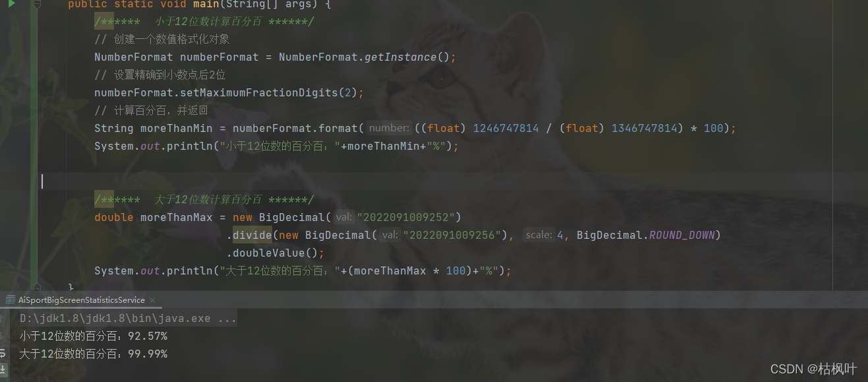This screenshot has height=382, width=868.
Task: Click the ROUND_DOWN constant
Action: (x=682, y=235)
